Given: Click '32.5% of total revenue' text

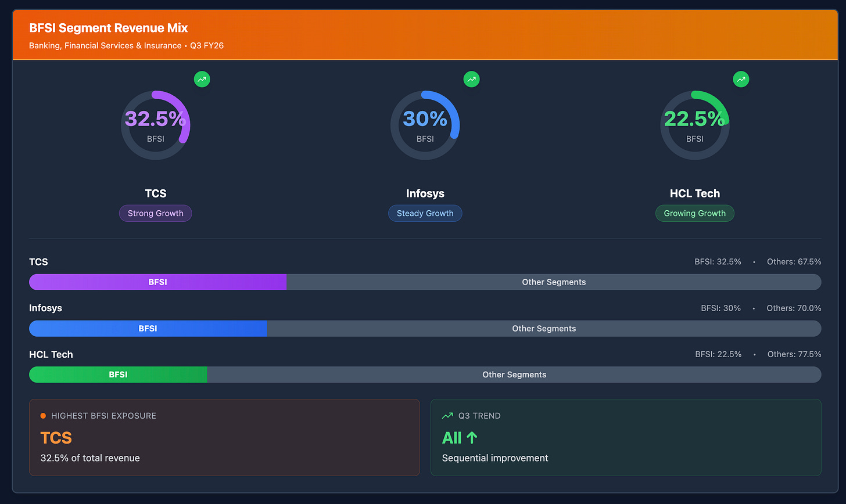Looking at the screenshot, I should pyautogui.click(x=90, y=458).
